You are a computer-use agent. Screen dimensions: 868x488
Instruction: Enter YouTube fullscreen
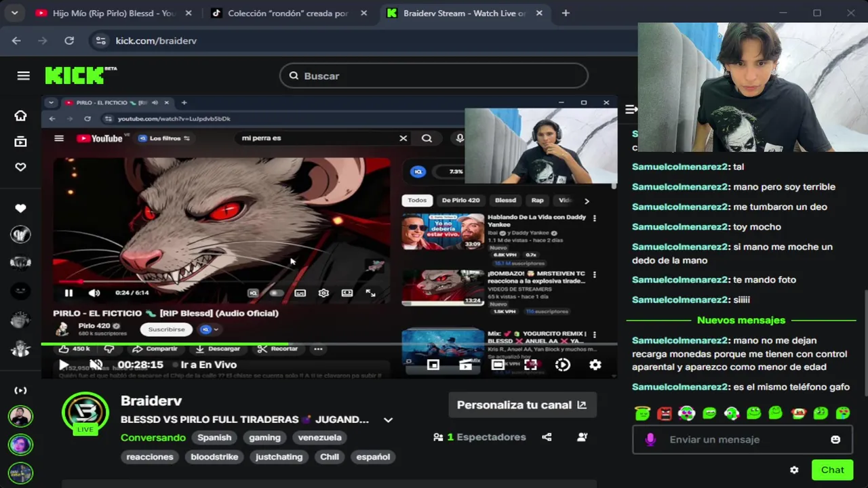pos(370,293)
